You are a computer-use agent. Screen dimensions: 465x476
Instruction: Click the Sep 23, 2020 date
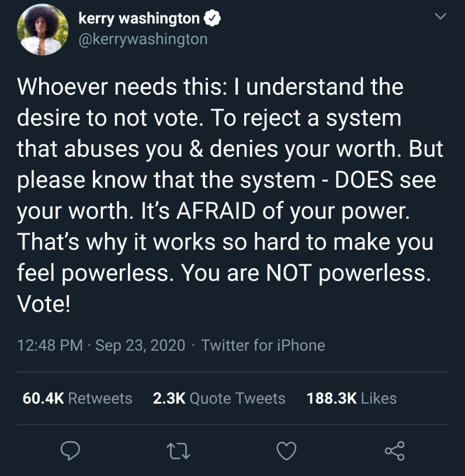140,346
